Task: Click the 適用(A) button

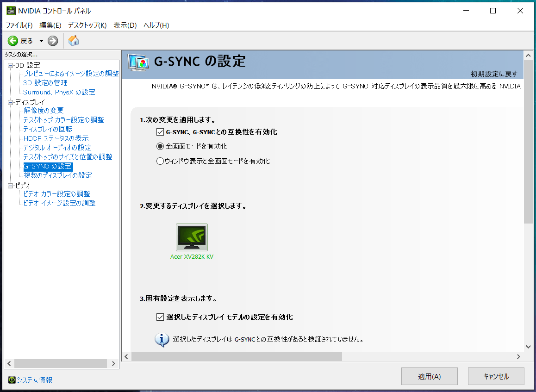Action: point(430,376)
